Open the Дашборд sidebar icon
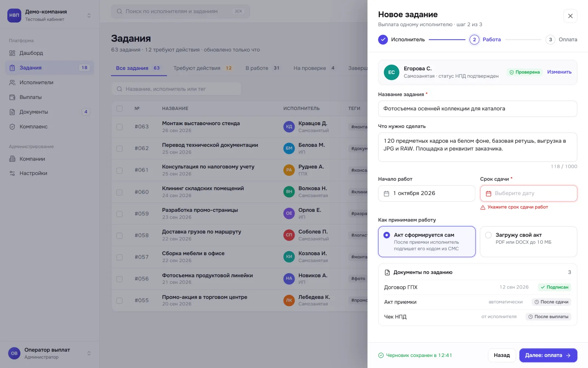The image size is (588, 368). (x=12, y=53)
